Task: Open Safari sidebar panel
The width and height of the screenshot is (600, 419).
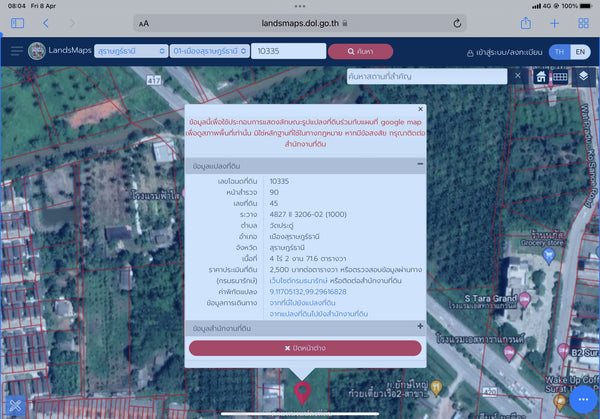Action: click(18, 23)
